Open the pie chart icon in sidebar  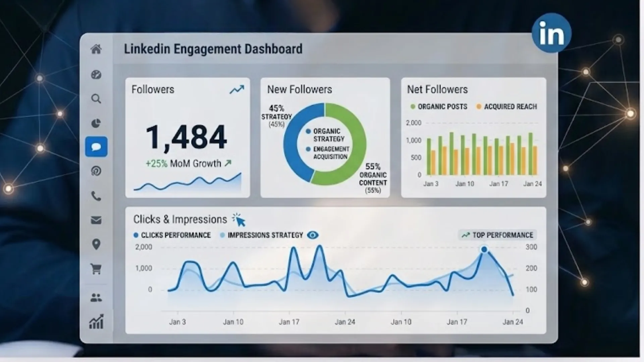pos(96,123)
